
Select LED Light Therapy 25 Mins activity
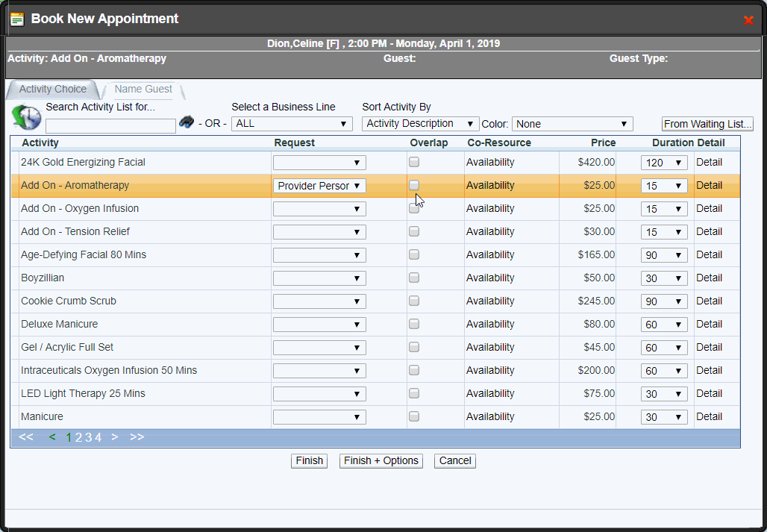83,394
